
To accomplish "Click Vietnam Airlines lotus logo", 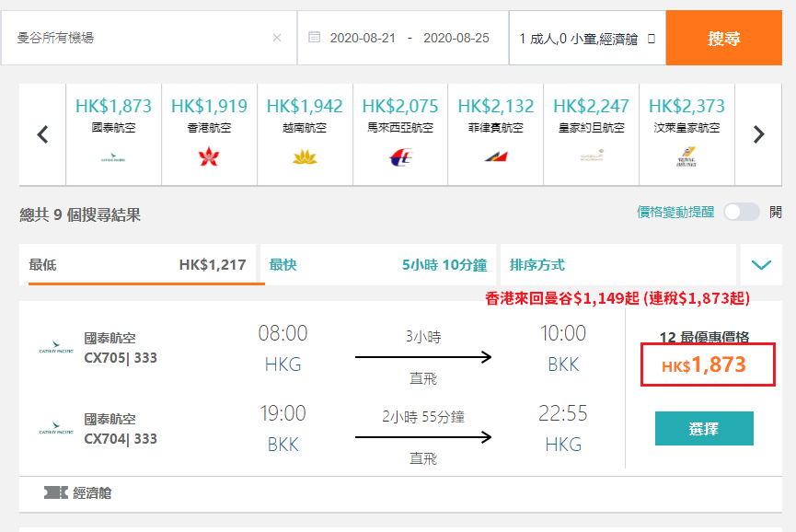I will coord(305,156).
